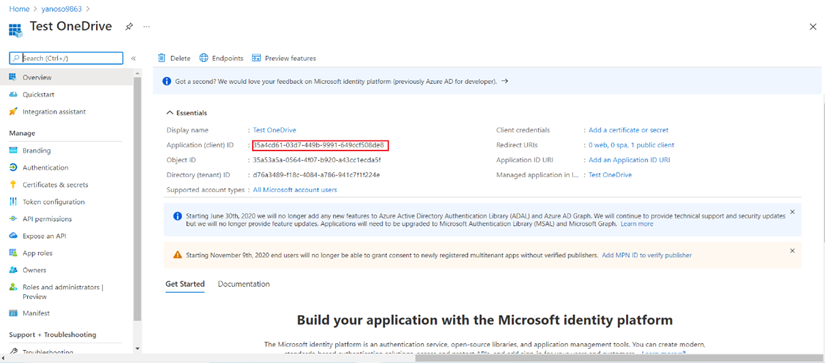Screen dimensions: 825x363
Task: Click Add a certificate or secret link
Action: 629,130
